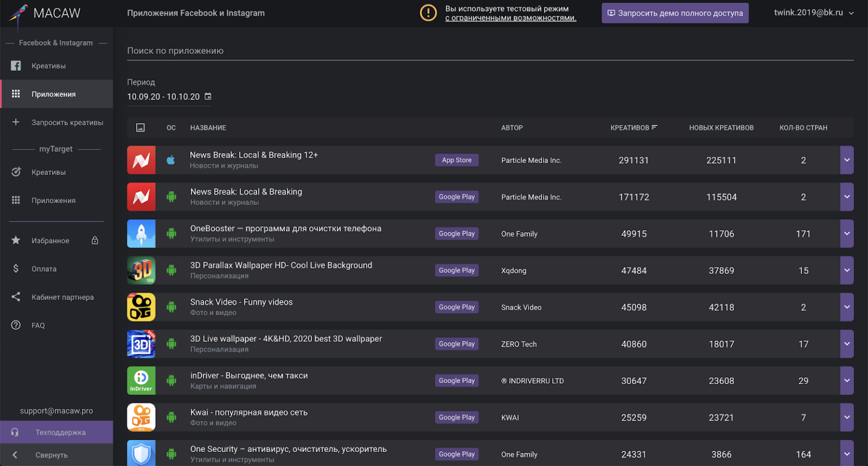The image size is (868, 466).
Task: Sort by НОВЫХ КРЕАТИВОВ column header
Action: 721,128
